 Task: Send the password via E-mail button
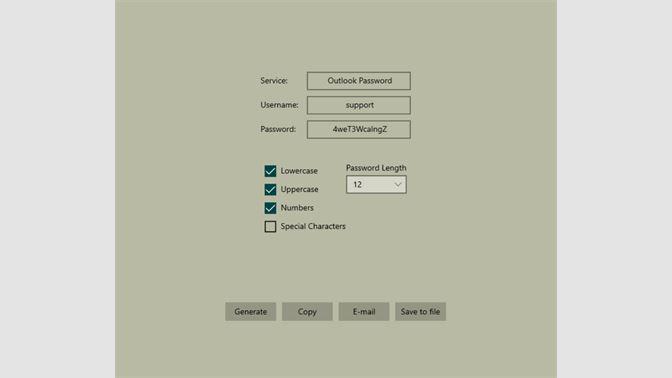click(x=364, y=312)
